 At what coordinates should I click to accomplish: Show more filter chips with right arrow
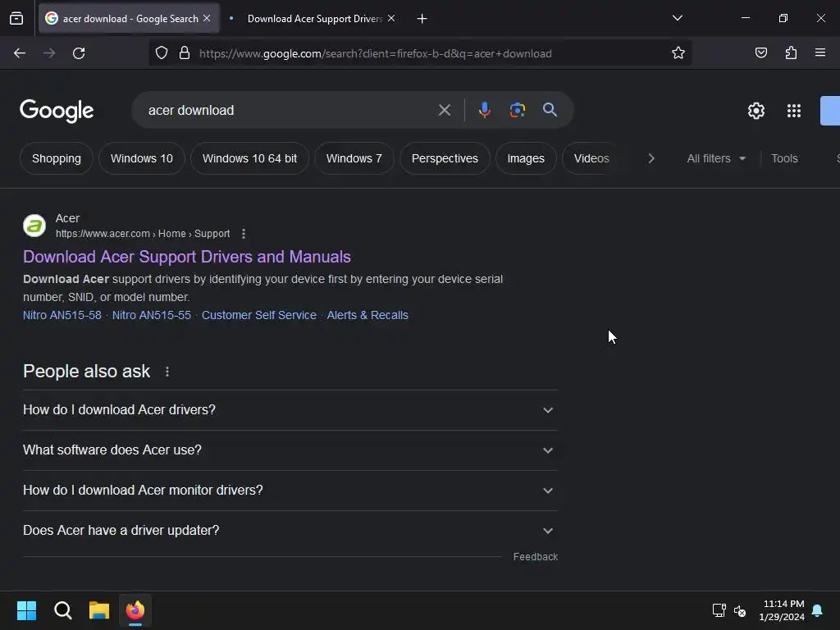(x=651, y=158)
